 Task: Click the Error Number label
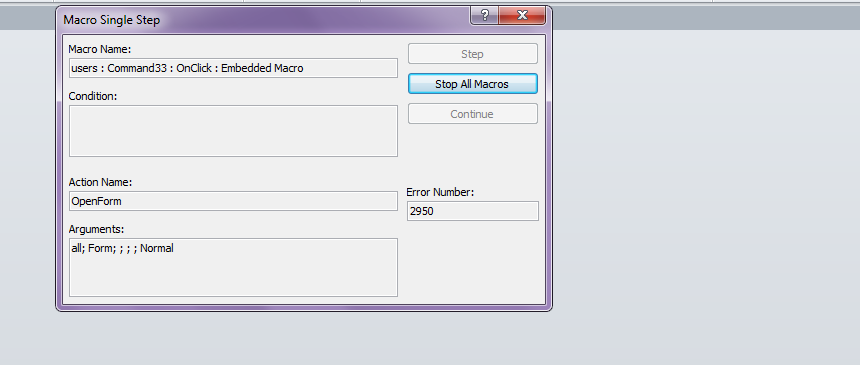(x=440, y=192)
